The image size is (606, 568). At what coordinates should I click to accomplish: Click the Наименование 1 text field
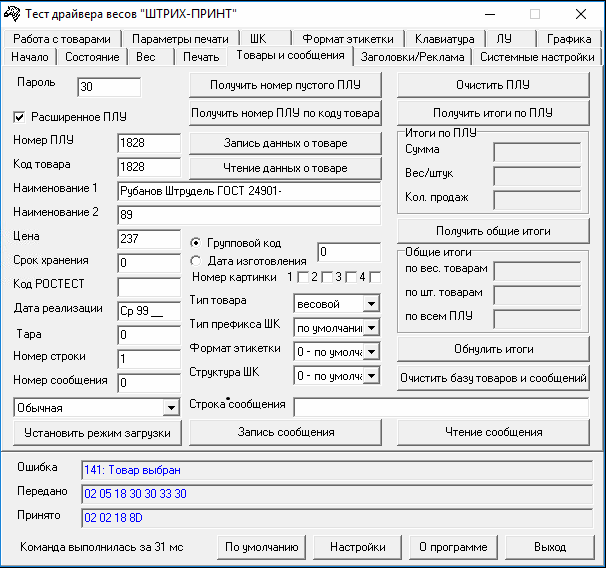pos(249,191)
